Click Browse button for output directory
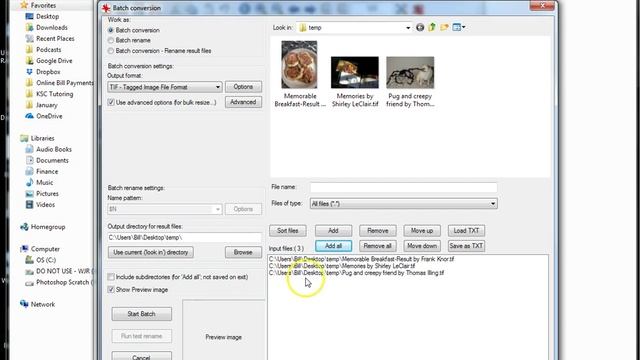Image resolution: width=640 pixels, height=360 pixels. (243, 252)
